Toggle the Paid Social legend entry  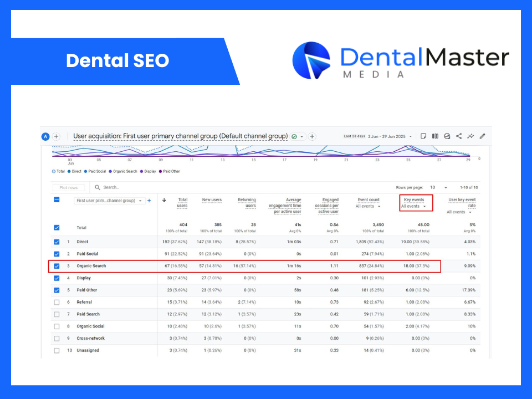point(95,171)
